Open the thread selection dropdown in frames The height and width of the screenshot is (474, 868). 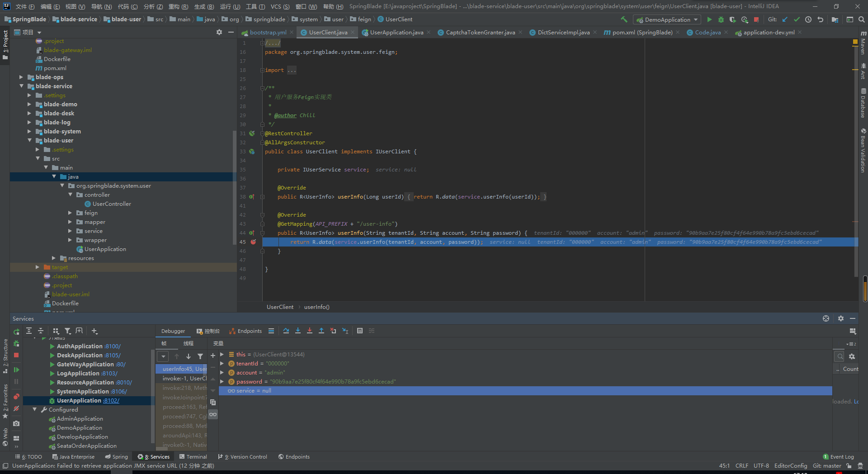pos(163,356)
